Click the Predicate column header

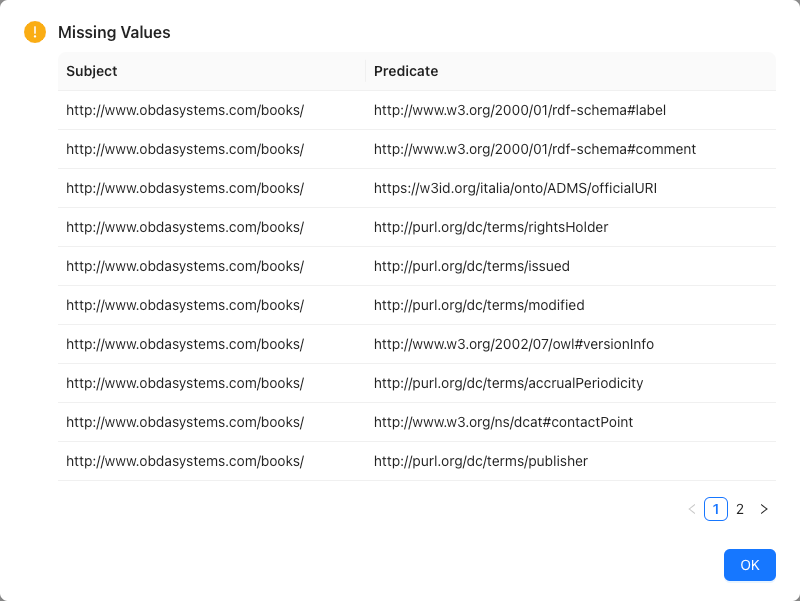[404, 71]
